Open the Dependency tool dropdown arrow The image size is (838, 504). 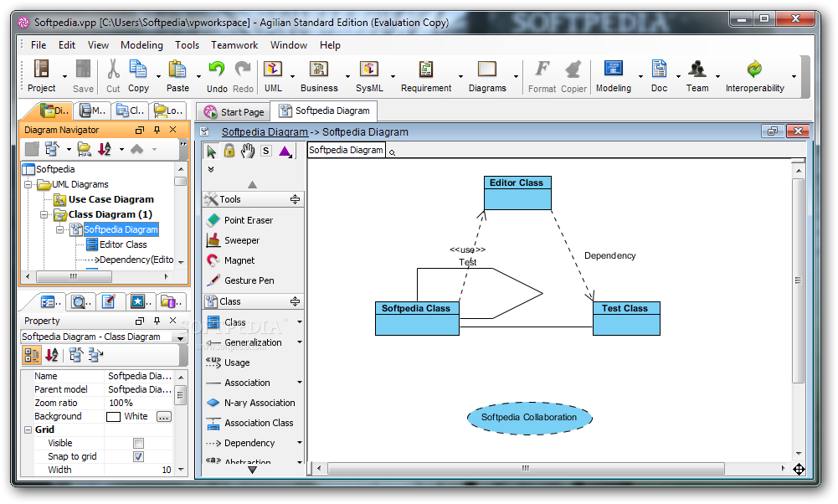click(x=300, y=443)
